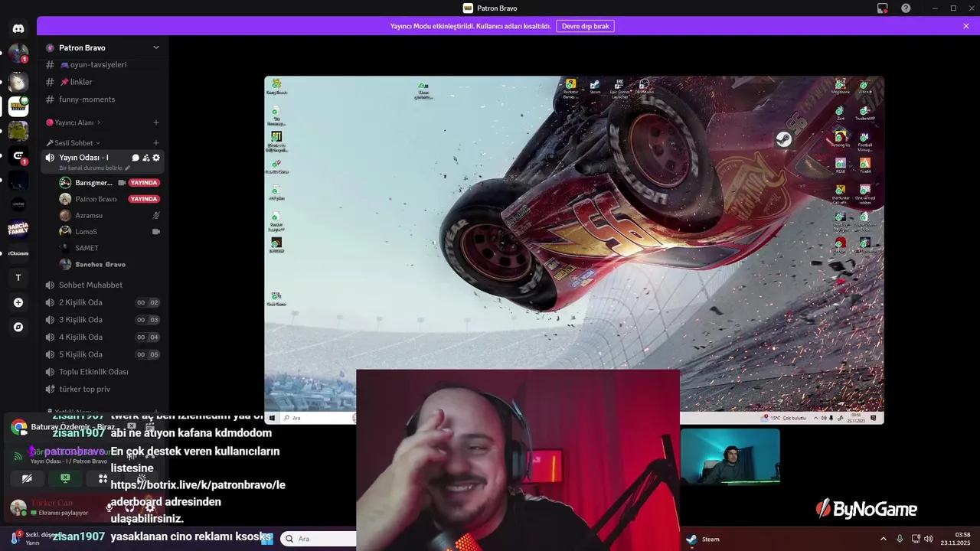Join the Toplu Etkinlik Odası channel
Screen dimensions: 980x551
pyautogui.click(x=103, y=372)
